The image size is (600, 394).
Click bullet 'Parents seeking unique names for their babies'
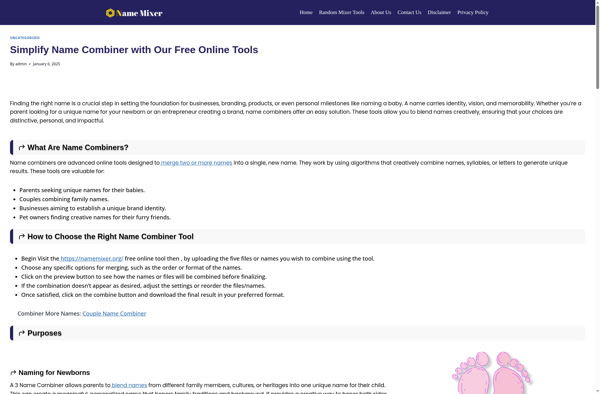tap(82, 190)
